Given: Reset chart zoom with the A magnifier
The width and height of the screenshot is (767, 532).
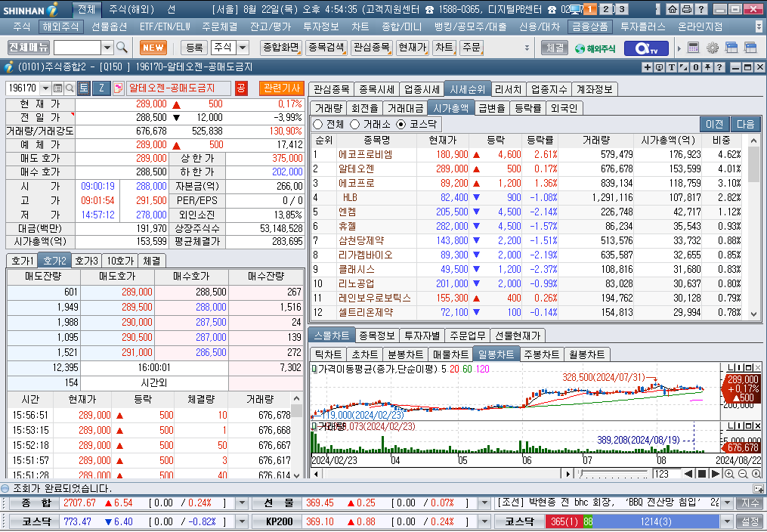Looking at the screenshot, I should pyautogui.click(x=756, y=473).
